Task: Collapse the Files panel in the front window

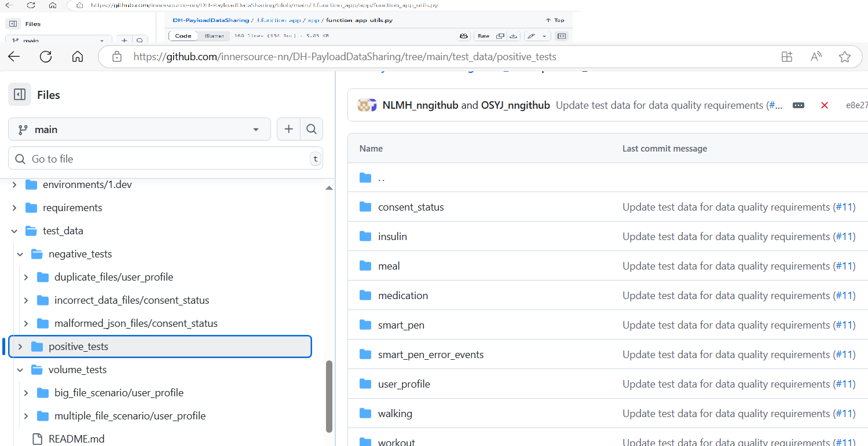Action: click(x=20, y=94)
